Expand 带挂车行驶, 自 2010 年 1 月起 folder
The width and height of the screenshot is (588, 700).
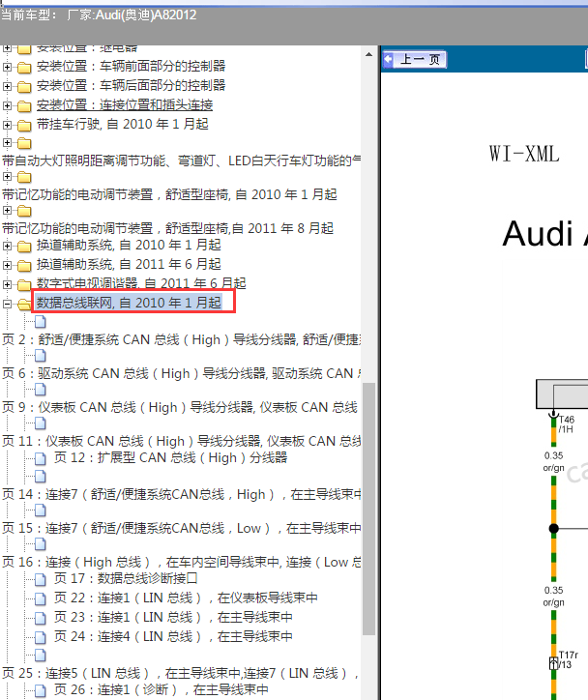[x=7, y=126]
